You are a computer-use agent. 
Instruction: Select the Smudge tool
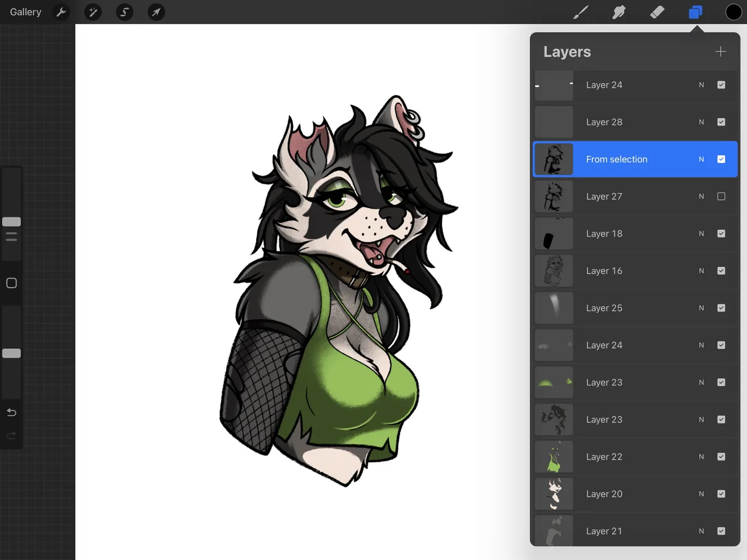(619, 12)
